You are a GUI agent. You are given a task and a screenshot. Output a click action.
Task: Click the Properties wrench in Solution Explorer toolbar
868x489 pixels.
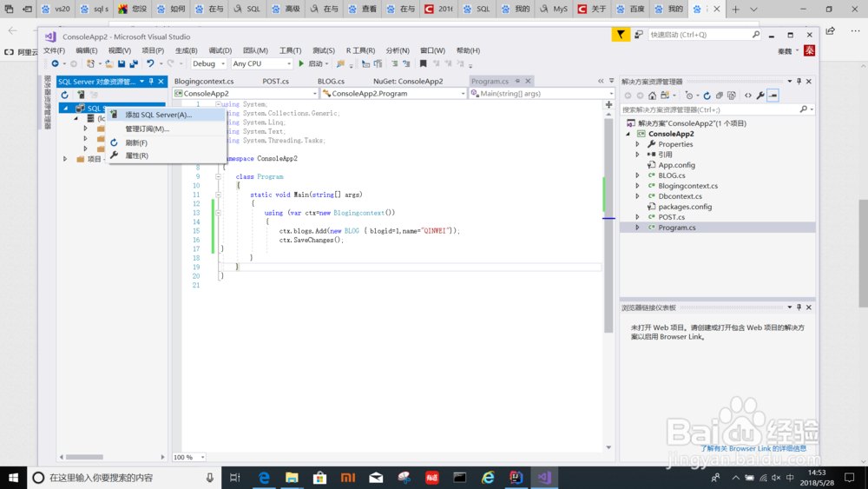(x=760, y=96)
